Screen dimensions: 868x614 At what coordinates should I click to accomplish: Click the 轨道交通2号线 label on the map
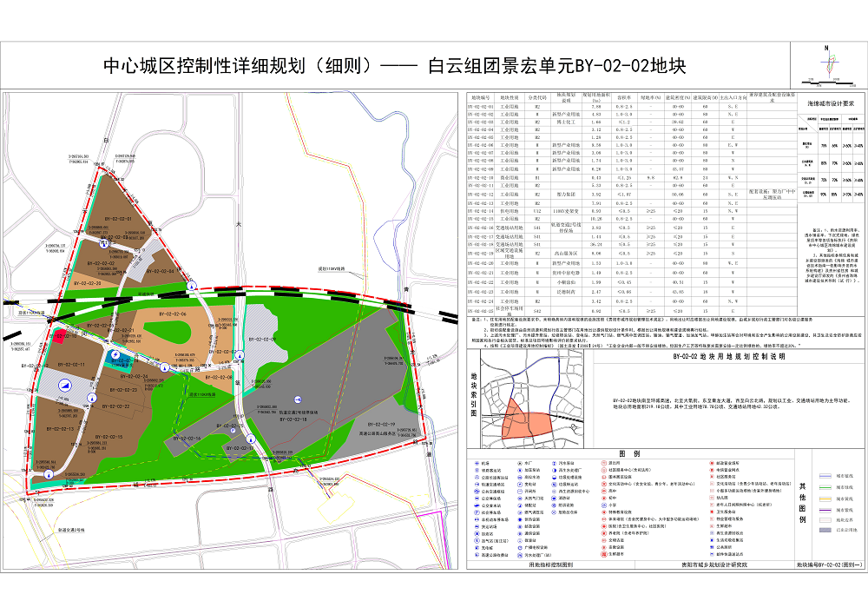pos(71,530)
